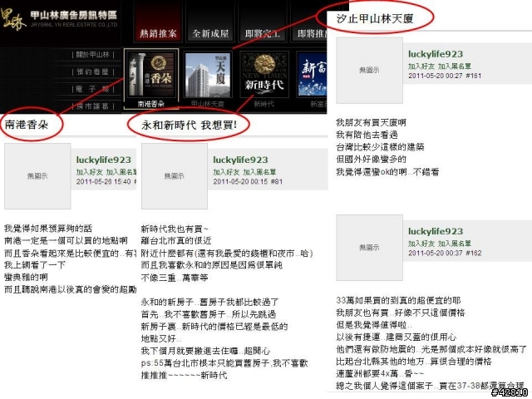This screenshot has height=399, width=532.
Task: Switch to the 全新成屋 tab
Action: click(210, 33)
